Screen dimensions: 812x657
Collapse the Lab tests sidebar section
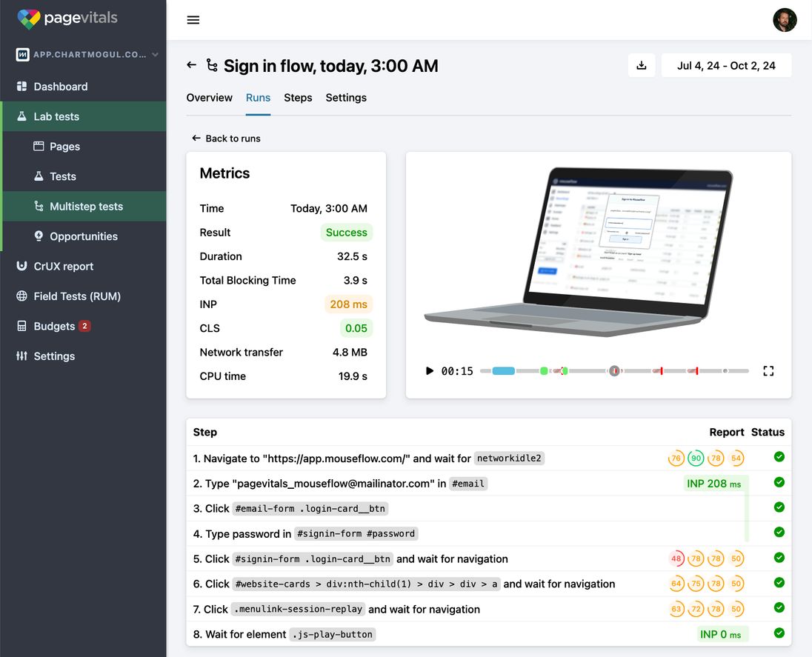coord(56,116)
